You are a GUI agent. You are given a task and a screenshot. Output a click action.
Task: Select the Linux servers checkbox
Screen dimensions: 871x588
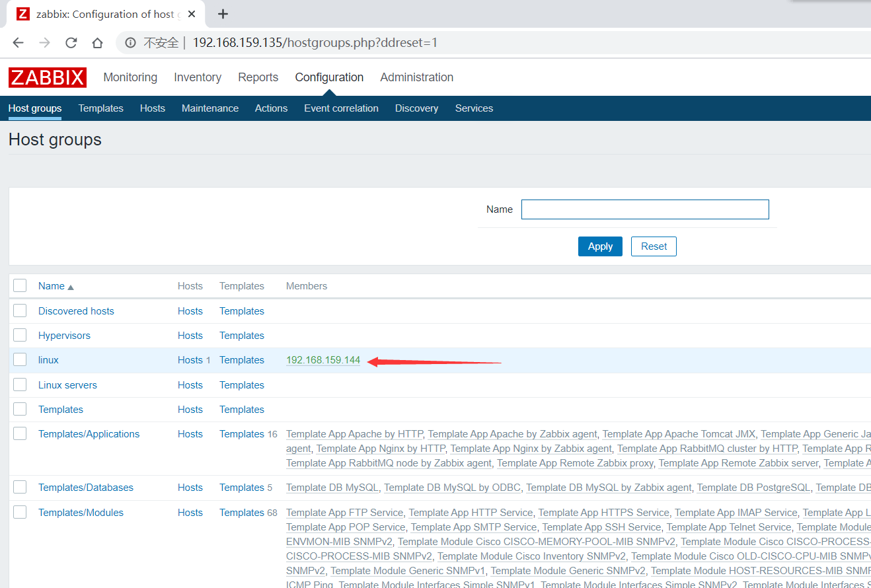tap(20, 385)
